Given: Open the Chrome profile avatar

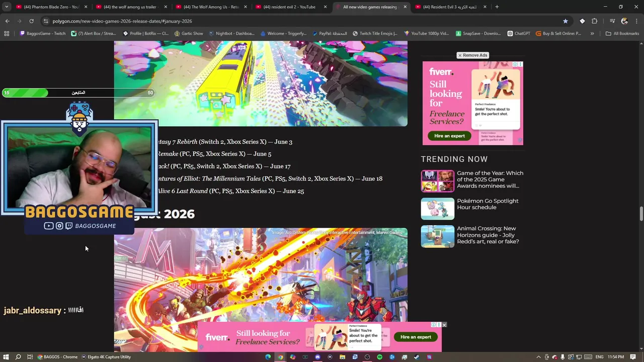Looking at the screenshot, I should [x=624, y=21].
